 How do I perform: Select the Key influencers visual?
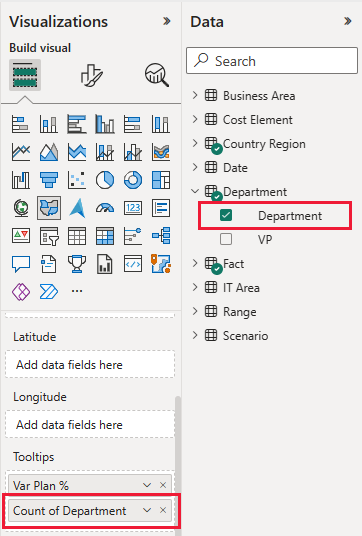133,236
